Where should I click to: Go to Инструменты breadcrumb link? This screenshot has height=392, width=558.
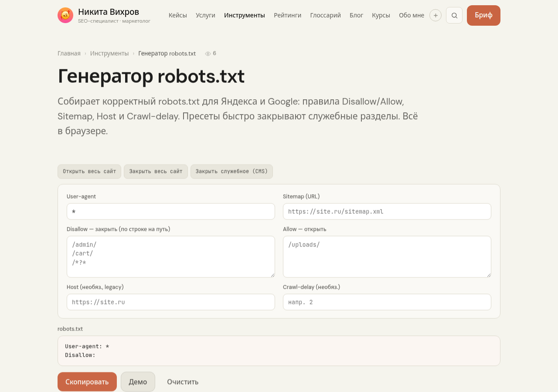109,53
